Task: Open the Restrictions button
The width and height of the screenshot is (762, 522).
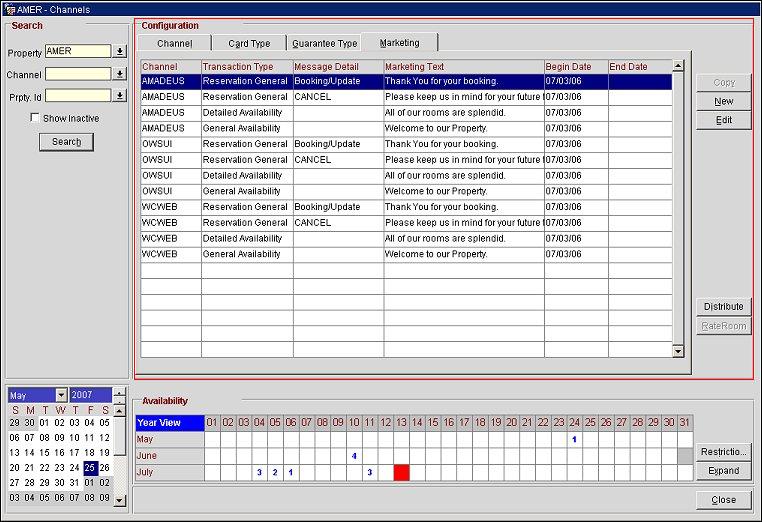Action: [723, 451]
